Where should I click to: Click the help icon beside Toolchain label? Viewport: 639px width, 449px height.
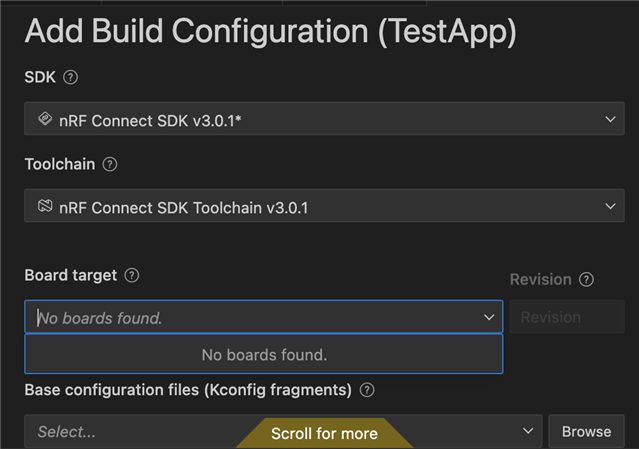coord(110,164)
